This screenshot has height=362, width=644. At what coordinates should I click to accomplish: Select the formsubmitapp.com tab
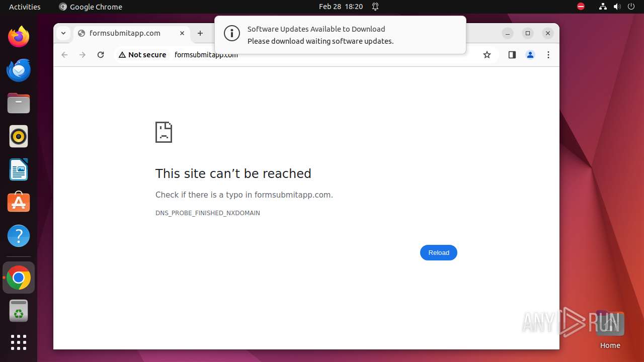[132, 33]
